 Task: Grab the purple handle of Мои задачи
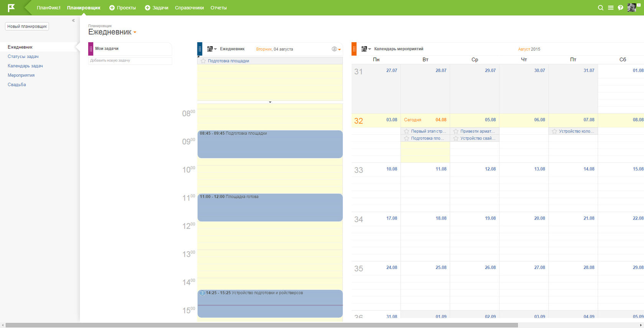(91, 49)
